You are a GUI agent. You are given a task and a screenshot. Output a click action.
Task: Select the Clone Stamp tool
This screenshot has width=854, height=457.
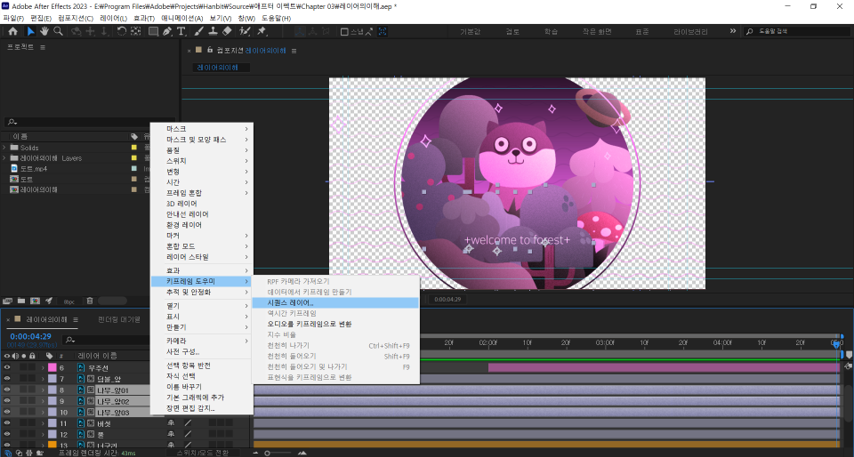click(x=213, y=32)
